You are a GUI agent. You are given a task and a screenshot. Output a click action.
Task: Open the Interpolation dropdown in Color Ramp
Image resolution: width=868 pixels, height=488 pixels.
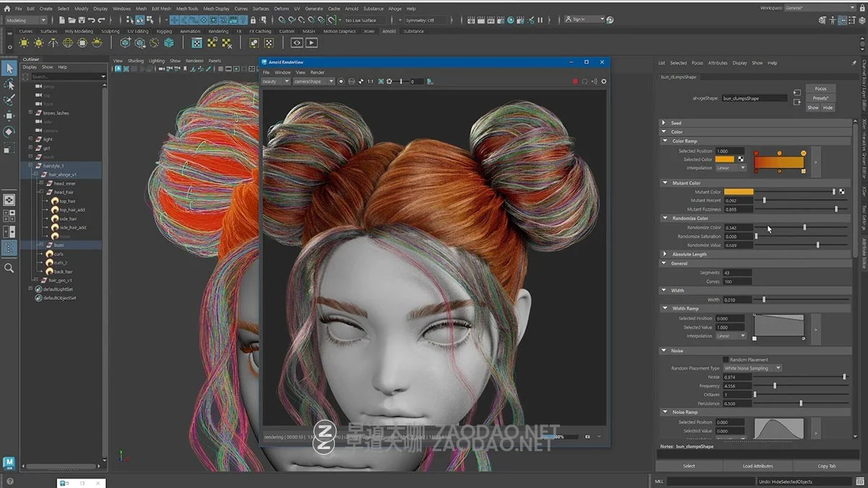coord(731,168)
